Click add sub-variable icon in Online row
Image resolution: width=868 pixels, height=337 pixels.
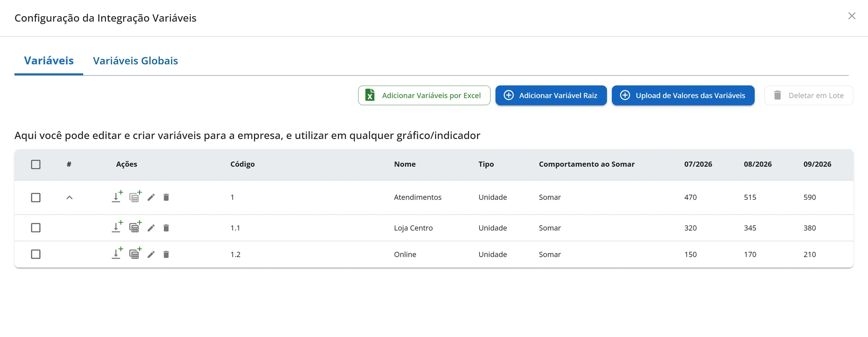point(117,254)
